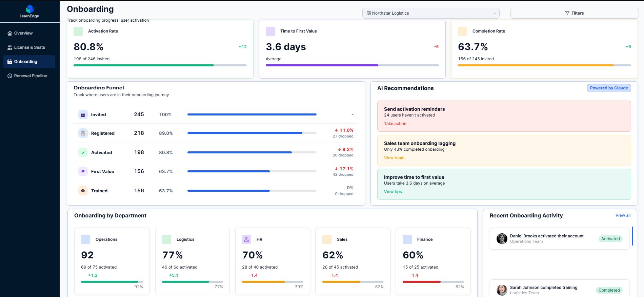Click the purple Time to First Value icon

[270, 31]
